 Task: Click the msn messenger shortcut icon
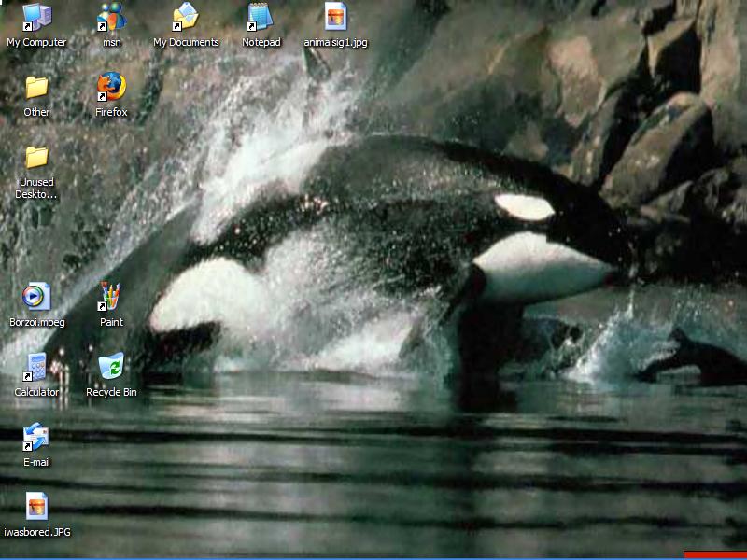click(x=111, y=17)
